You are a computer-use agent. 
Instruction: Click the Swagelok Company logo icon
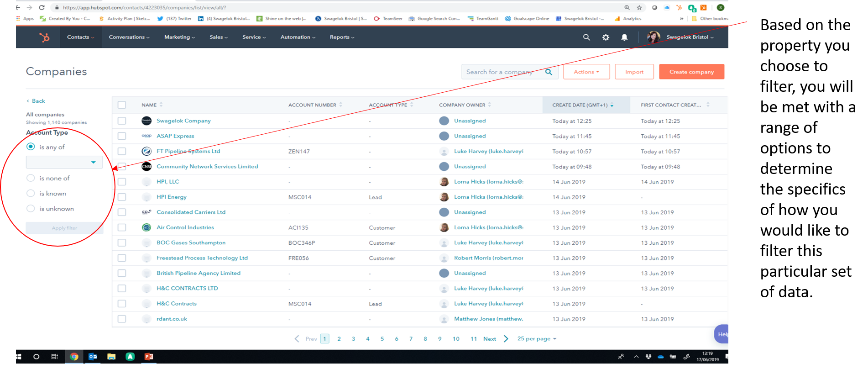point(146,121)
